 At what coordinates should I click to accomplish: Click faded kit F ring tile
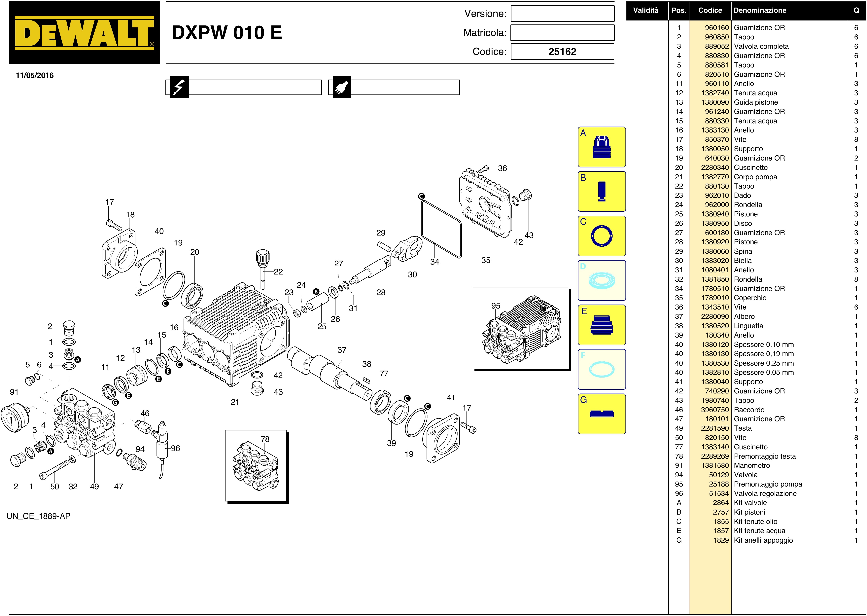602,369
